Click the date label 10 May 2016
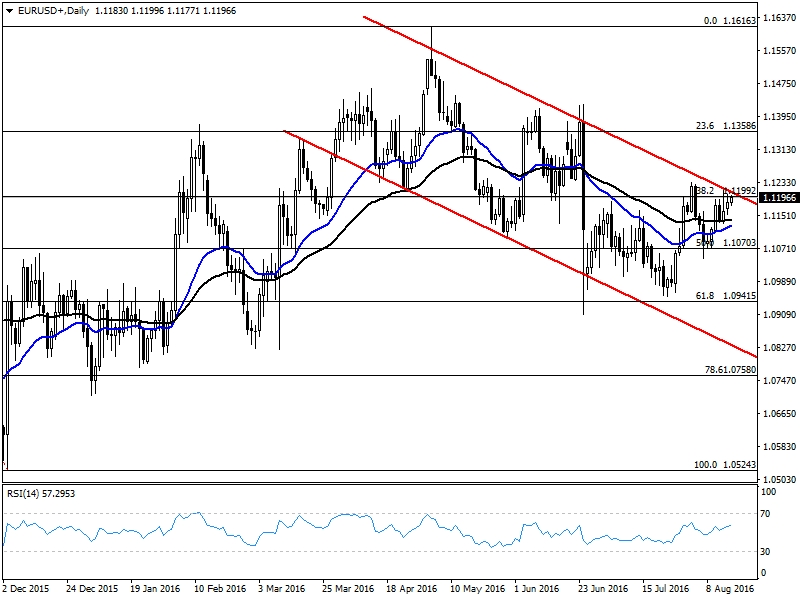800x600 pixels. [x=478, y=588]
